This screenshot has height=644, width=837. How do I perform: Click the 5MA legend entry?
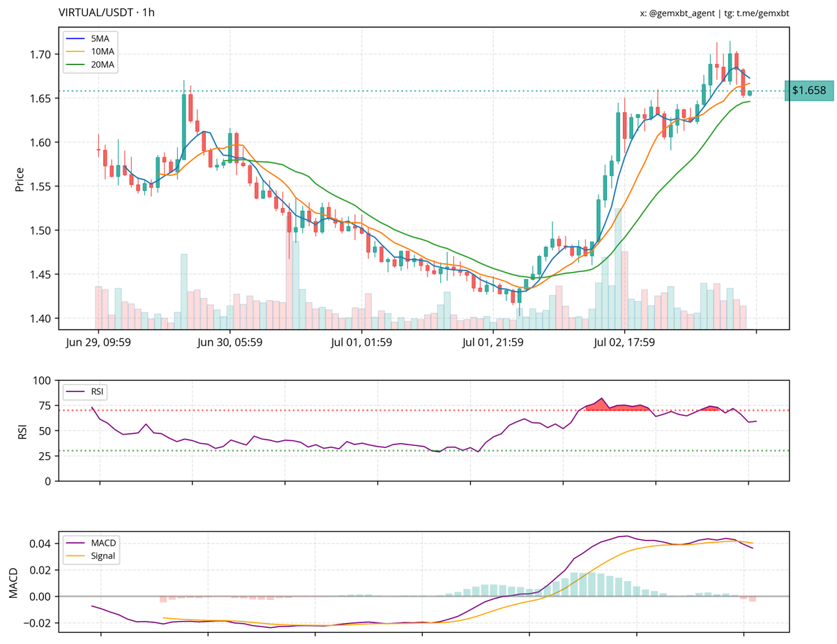pos(91,40)
